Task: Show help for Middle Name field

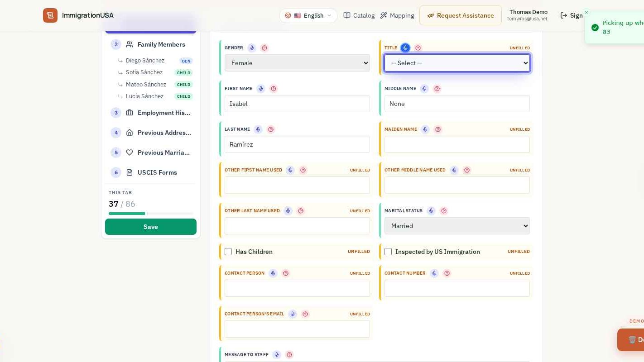Action: pyautogui.click(x=437, y=89)
